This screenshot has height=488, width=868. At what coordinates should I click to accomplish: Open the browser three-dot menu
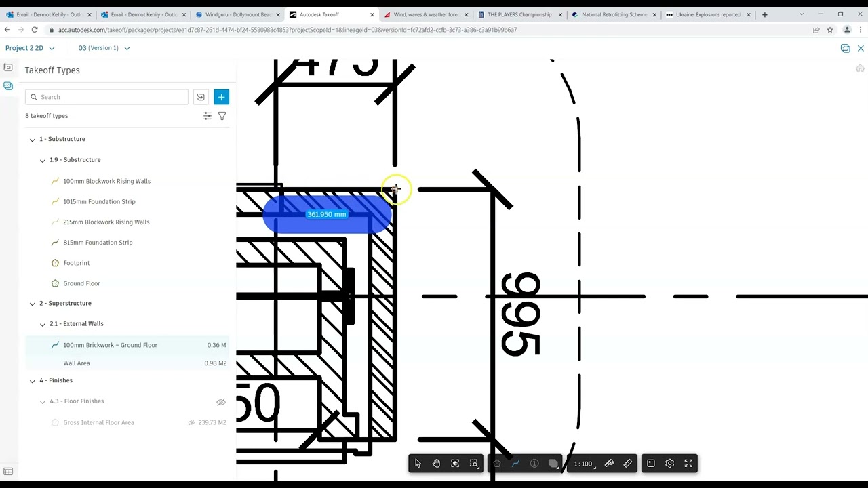click(861, 30)
